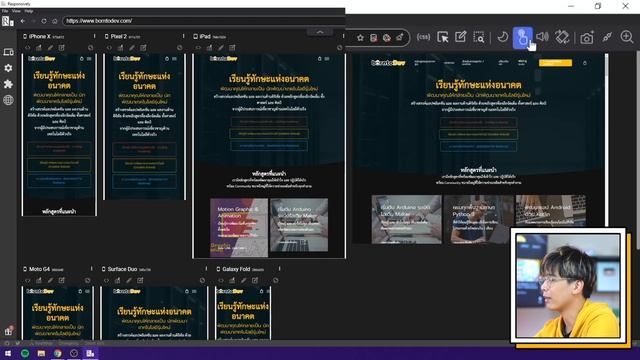Open the View menu
The width and height of the screenshot is (640, 360).
click(16, 11)
